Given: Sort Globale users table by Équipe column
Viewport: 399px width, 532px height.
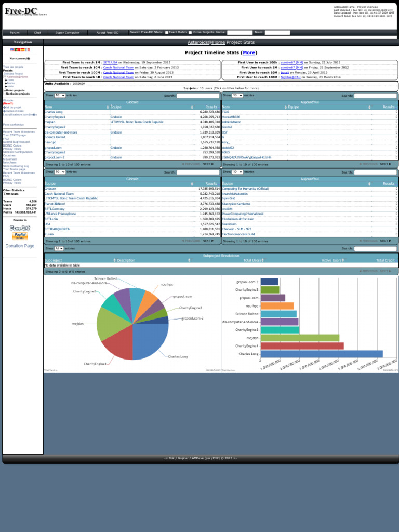Looking at the screenshot, I should [x=152, y=107].
